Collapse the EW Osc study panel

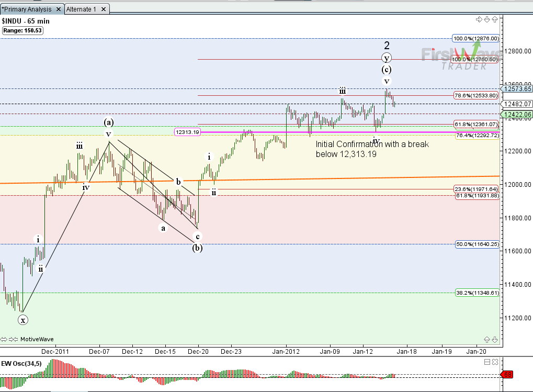click(x=487, y=362)
